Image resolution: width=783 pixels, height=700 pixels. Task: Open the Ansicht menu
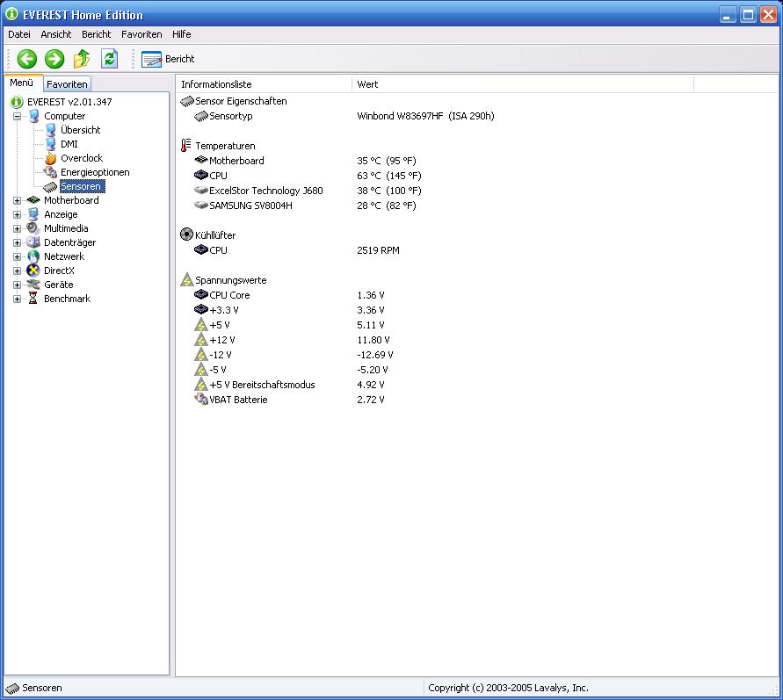56,34
